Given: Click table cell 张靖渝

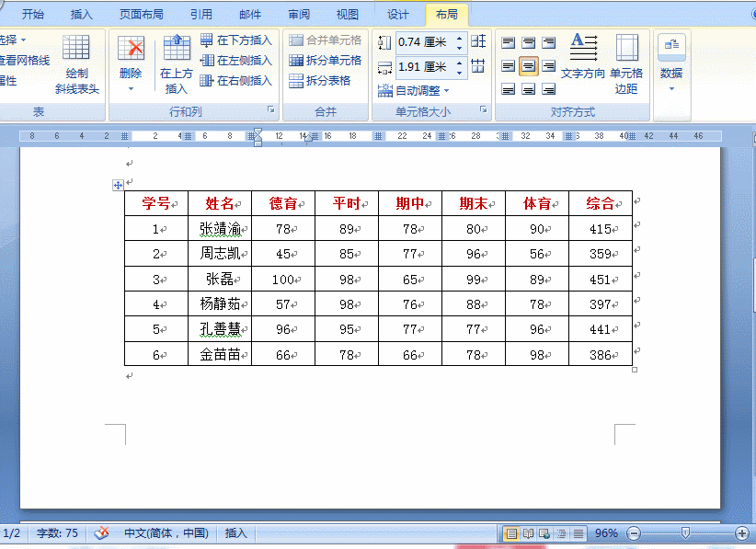Looking at the screenshot, I should (220, 228).
